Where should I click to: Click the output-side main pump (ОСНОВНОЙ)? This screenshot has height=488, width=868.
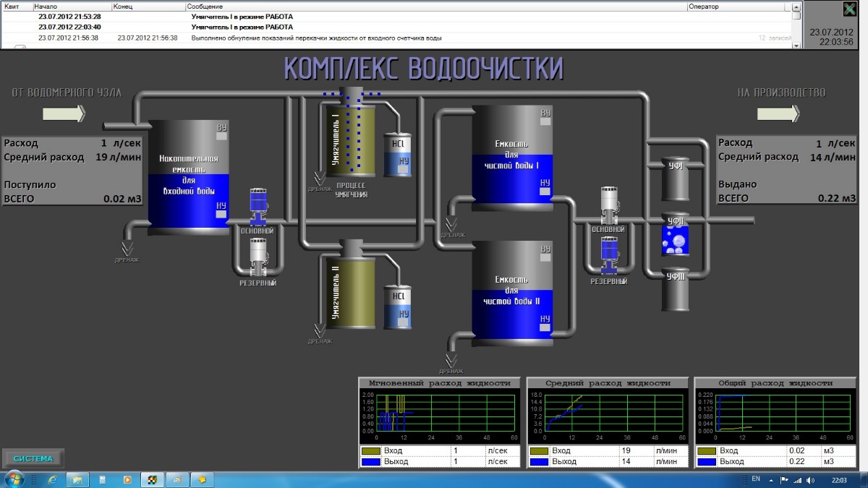coord(608,205)
